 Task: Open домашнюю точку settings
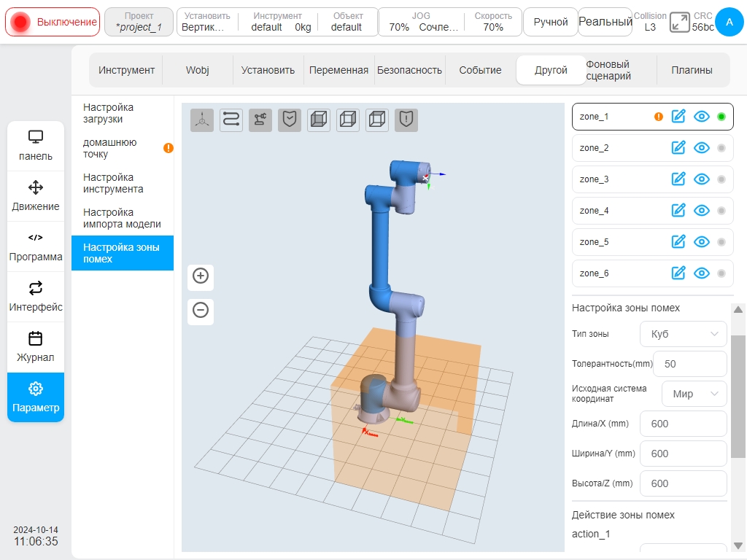click(x=123, y=148)
